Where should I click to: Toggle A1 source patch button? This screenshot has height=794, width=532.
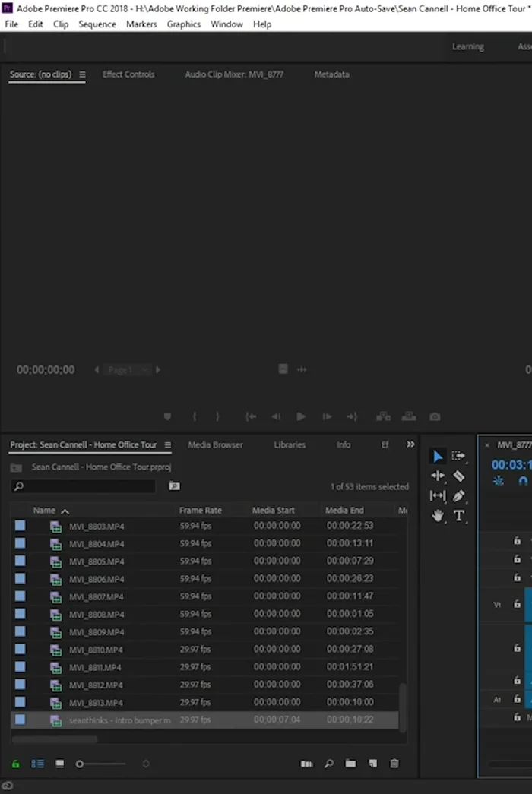click(x=497, y=700)
